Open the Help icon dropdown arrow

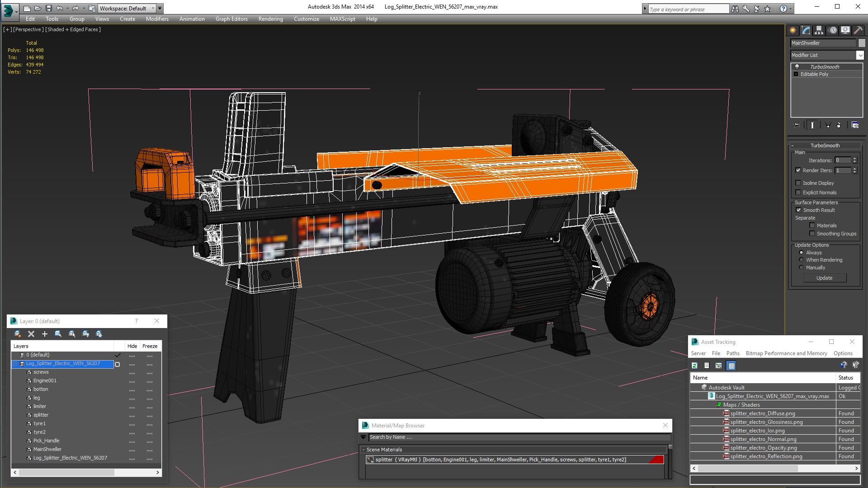pyautogui.click(x=790, y=9)
